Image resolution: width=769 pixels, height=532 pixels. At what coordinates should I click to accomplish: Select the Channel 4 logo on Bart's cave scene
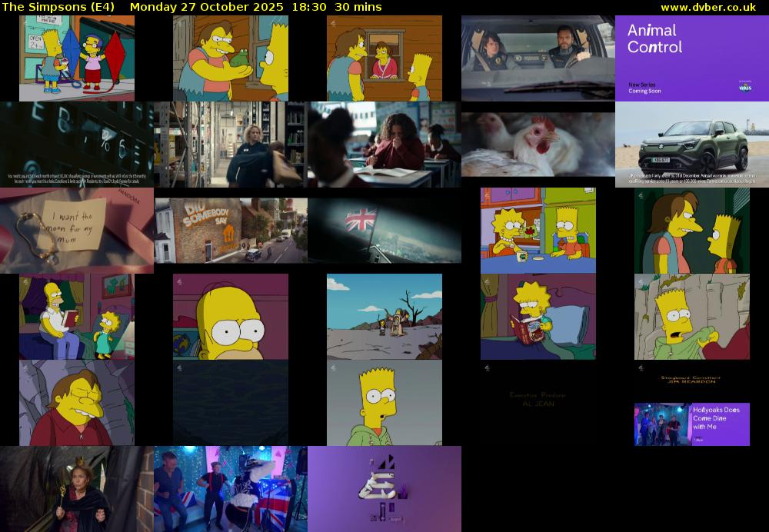[x=639, y=280]
